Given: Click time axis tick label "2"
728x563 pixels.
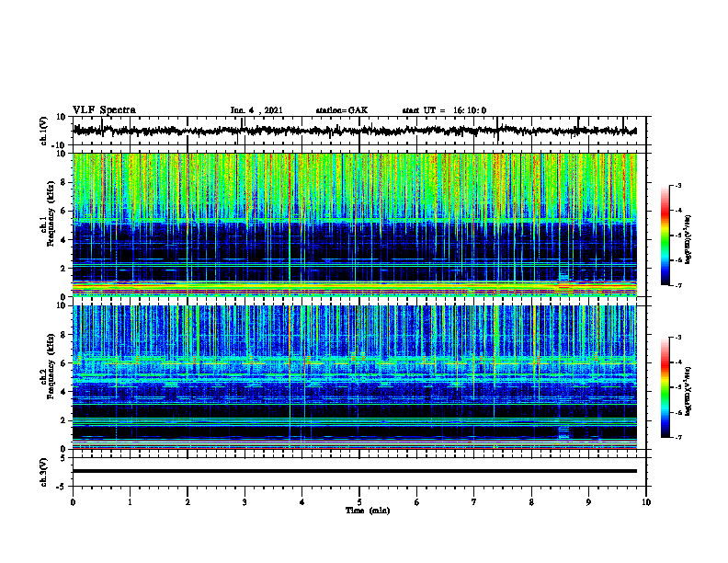Looking at the screenshot, I should click(188, 502).
